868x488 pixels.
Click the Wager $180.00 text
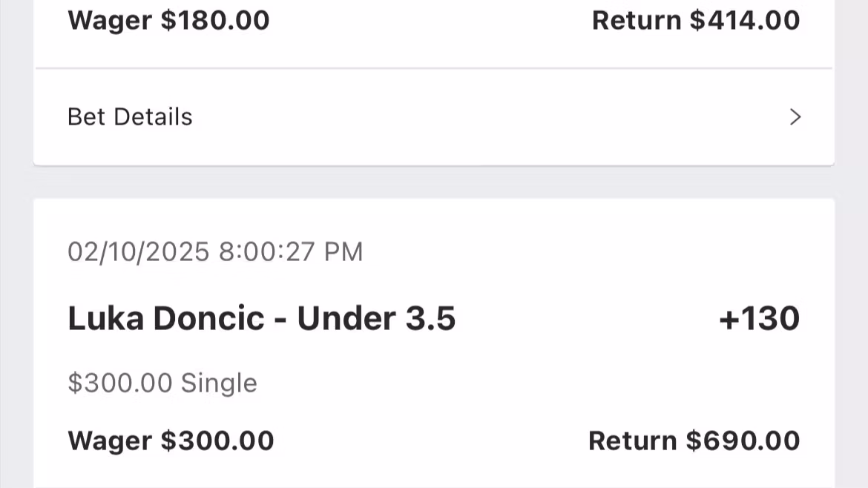click(168, 20)
